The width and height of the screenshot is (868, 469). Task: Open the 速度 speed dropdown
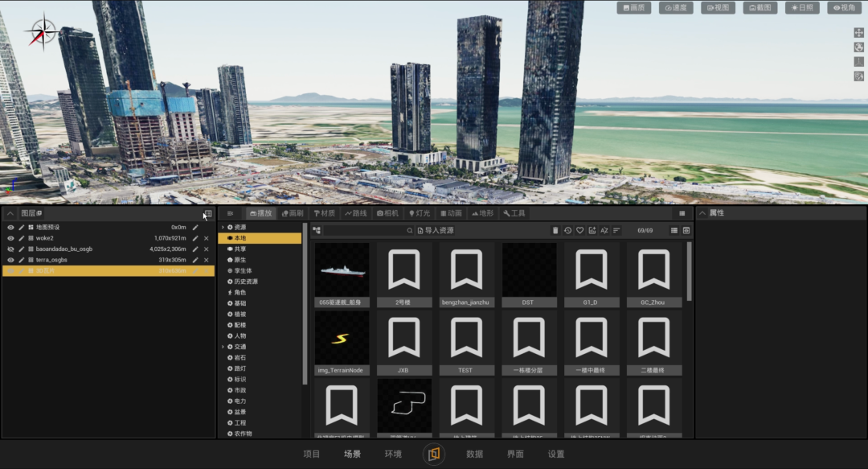coord(676,8)
